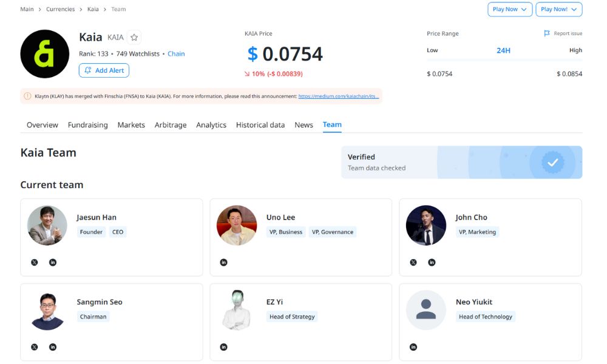This screenshot has width=607, height=364.
Task: Expand the first Play Now dropdown
Action: point(510,9)
